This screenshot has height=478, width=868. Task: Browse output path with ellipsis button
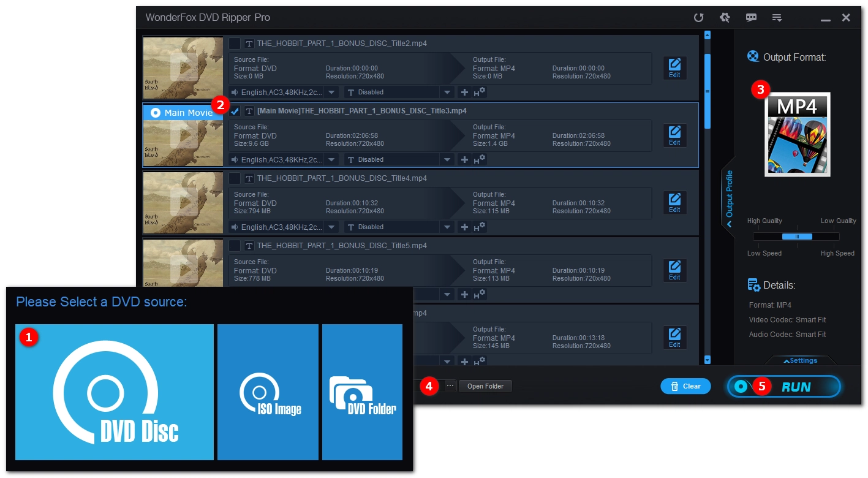click(x=450, y=386)
